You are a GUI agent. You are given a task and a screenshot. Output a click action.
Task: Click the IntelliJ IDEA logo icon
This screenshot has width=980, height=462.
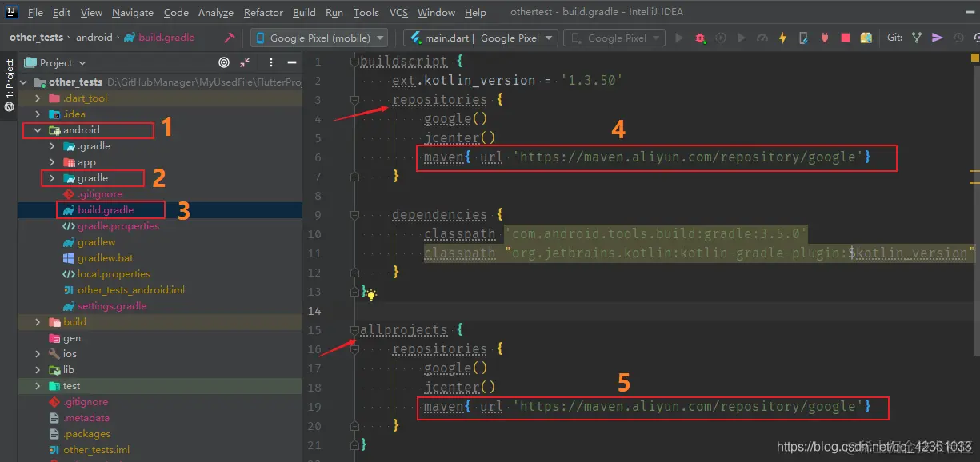point(12,12)
